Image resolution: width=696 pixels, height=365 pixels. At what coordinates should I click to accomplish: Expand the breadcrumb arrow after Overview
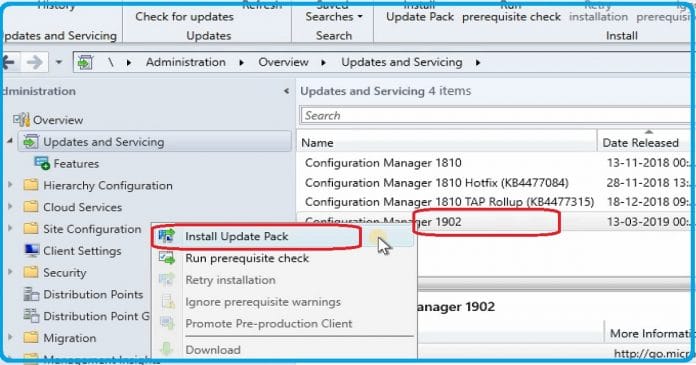324,63
